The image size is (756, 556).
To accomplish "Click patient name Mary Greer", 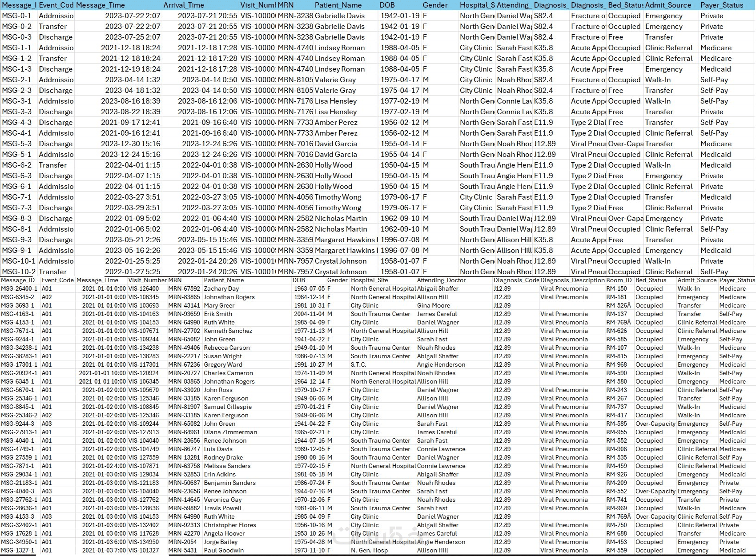I will pyautogui.click(x=219, y=305).
